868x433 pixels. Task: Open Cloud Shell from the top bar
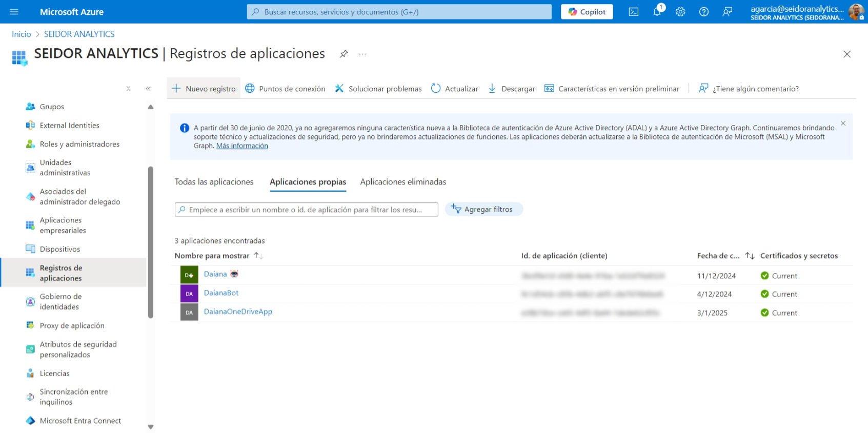[x=634, y=12]
